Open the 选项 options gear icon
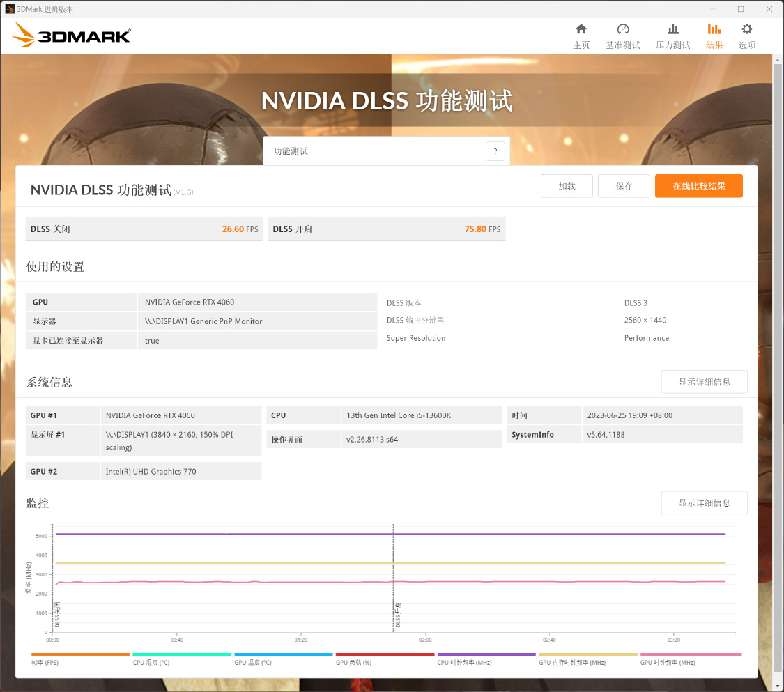This screenshot has width=784, height=692. 747,29
